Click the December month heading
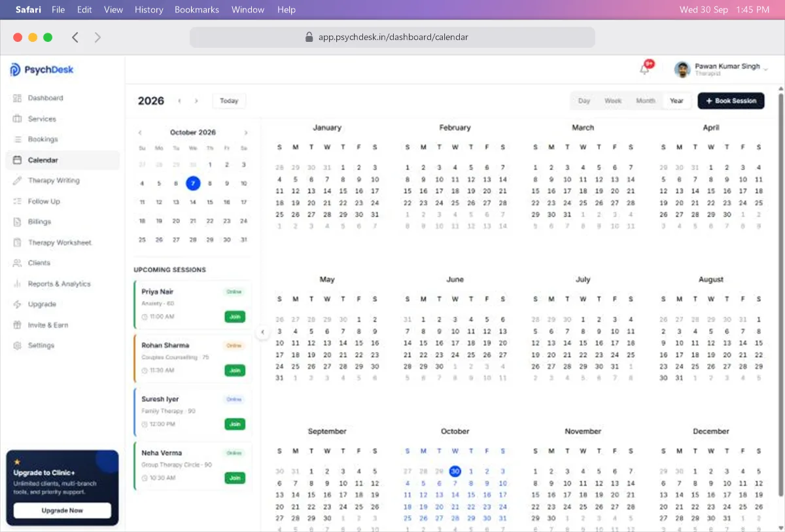The image size is (785, 532). tap(711, 432)
